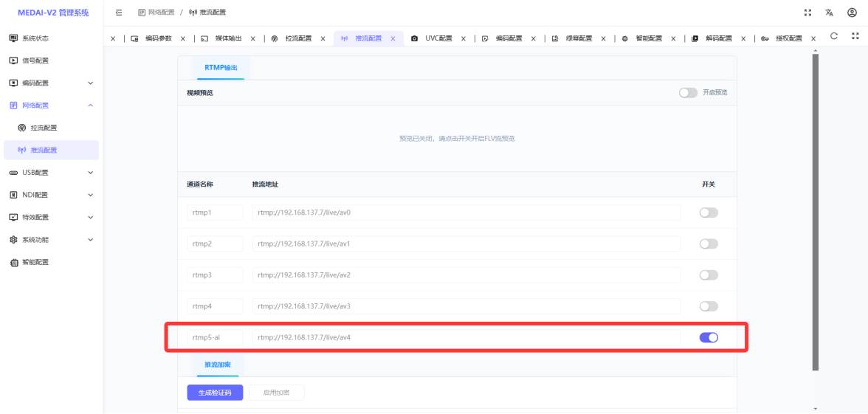
Task: Click the scrollbar down arrow
Action: [x=816, y=409]
